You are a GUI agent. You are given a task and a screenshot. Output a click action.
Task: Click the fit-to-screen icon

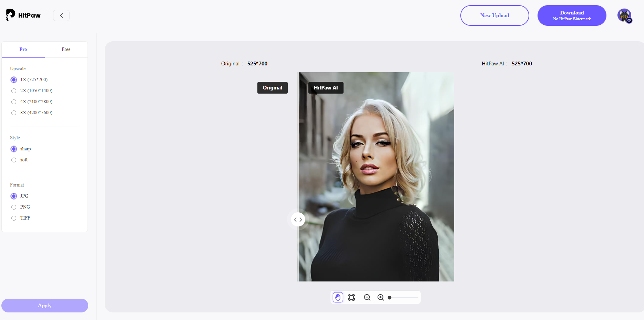[x=351, y=297]
